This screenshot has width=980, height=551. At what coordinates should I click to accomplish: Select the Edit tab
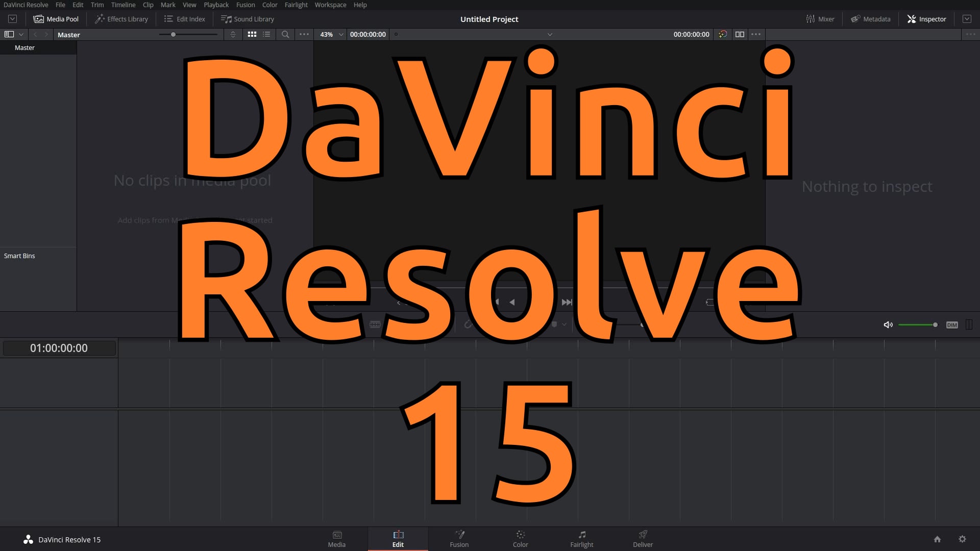point(398,538)
